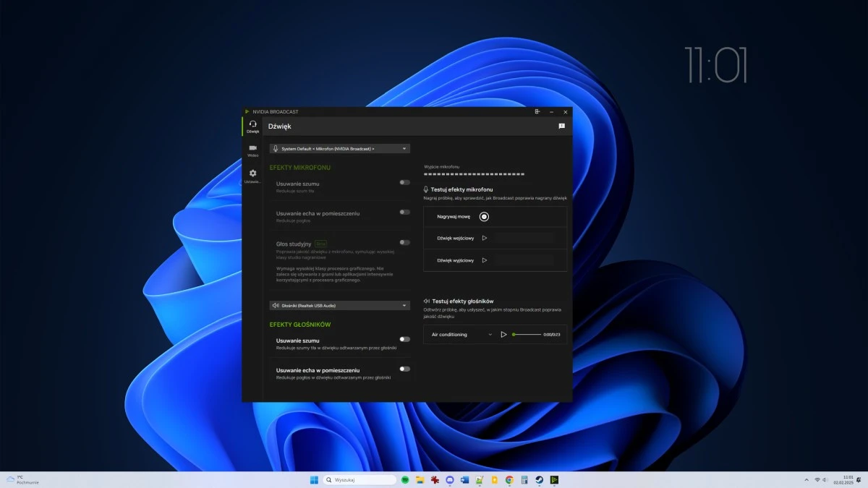
Task: Minimize the NVIDIA Broadcast window
Action: [551, 112]
